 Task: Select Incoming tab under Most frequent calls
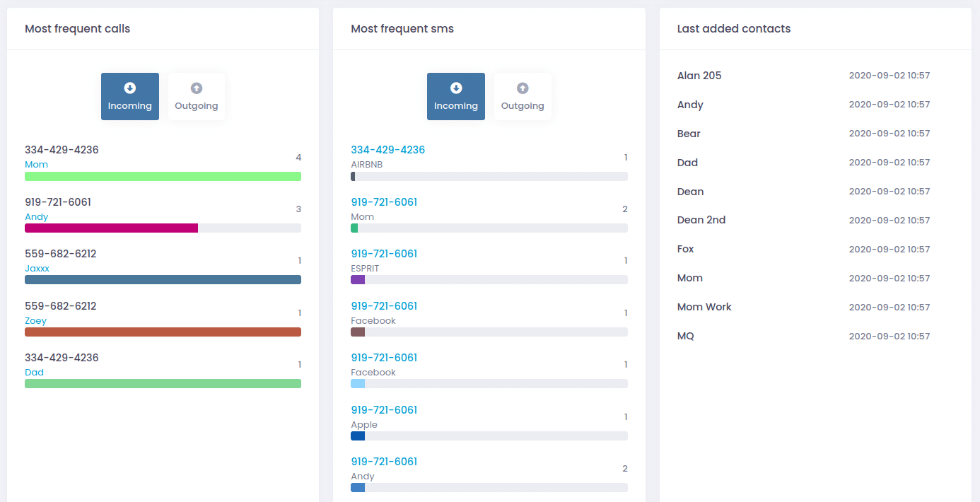130,96
